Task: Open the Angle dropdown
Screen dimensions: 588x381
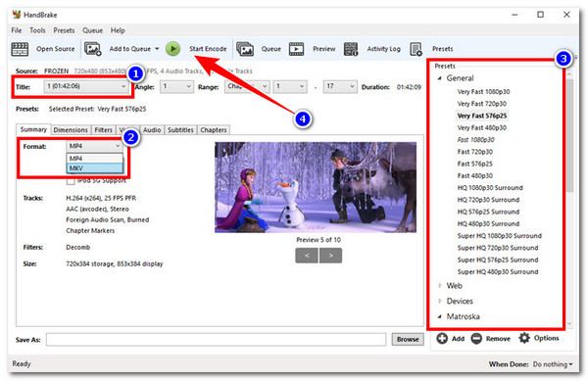Action: point(176,87)
